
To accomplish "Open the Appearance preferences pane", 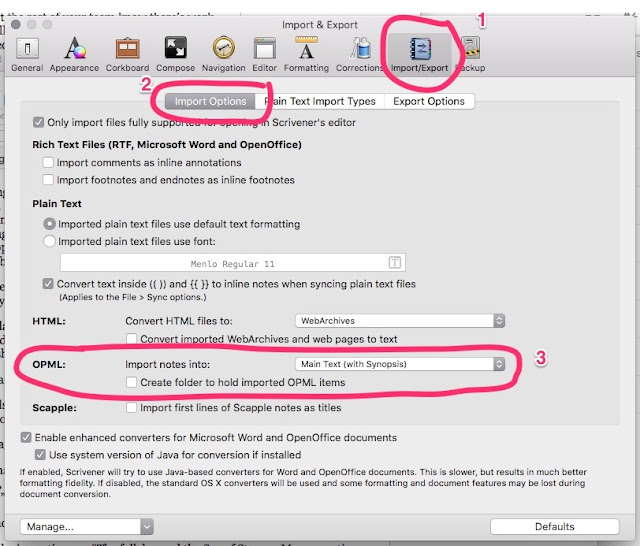I will 74,55.
